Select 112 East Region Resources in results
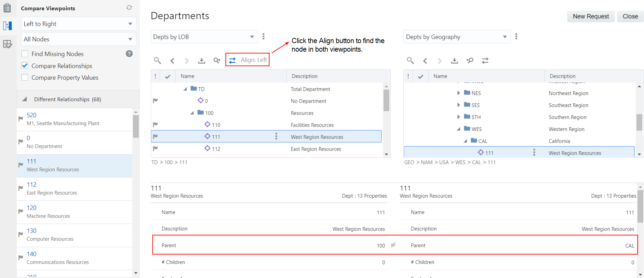Screen dimensions: 644x278 click(x=75, y=189)
